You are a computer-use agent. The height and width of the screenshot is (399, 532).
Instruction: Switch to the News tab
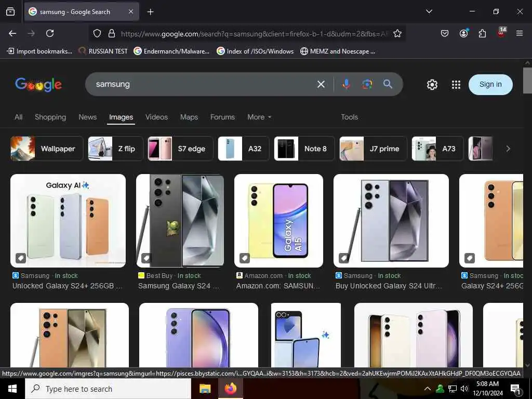(87, 117)
